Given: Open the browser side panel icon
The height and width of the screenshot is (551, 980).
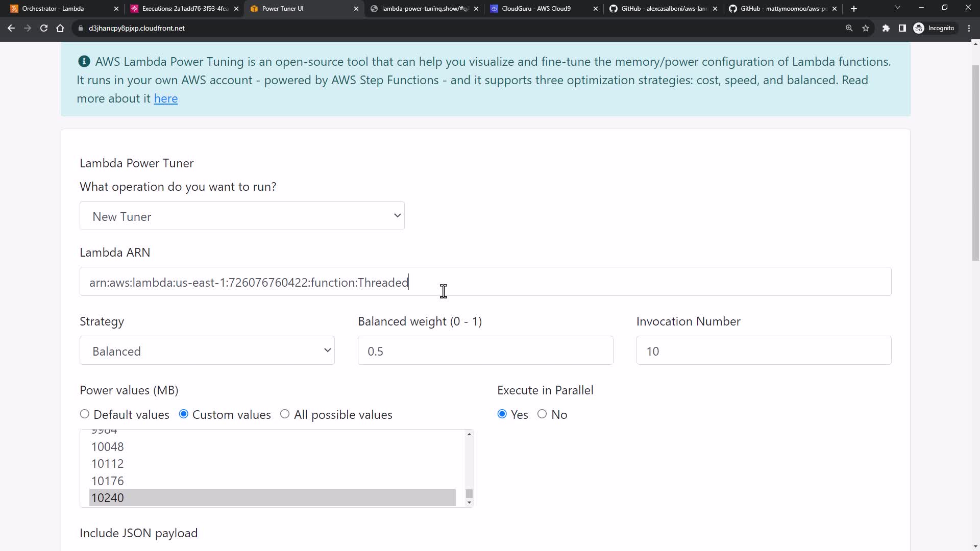Looking at the screenshot, I should 902,28.
